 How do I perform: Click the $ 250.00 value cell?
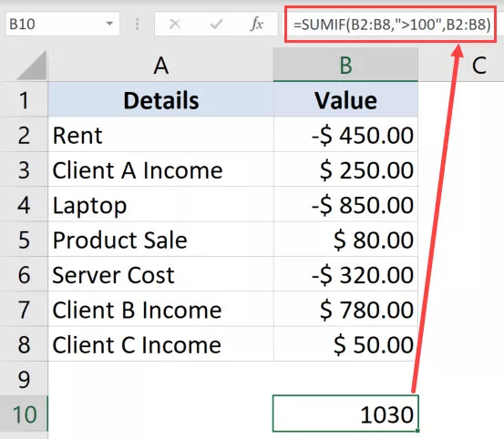pos(345,169)
